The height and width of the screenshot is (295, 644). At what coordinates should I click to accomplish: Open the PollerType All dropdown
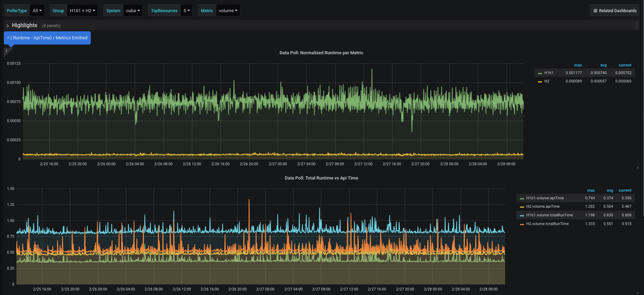coord(37,10)
